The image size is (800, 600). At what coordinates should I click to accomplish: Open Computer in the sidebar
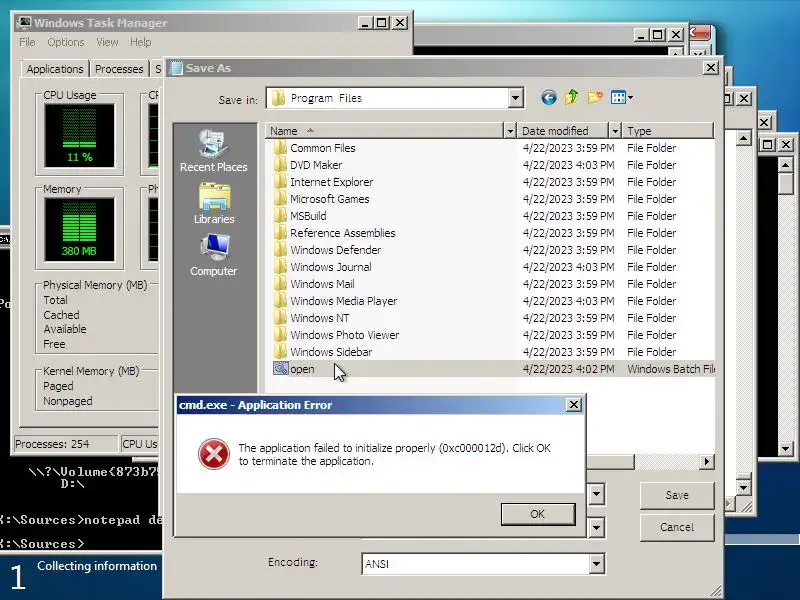pyautogui.click(x=213, y=256)
